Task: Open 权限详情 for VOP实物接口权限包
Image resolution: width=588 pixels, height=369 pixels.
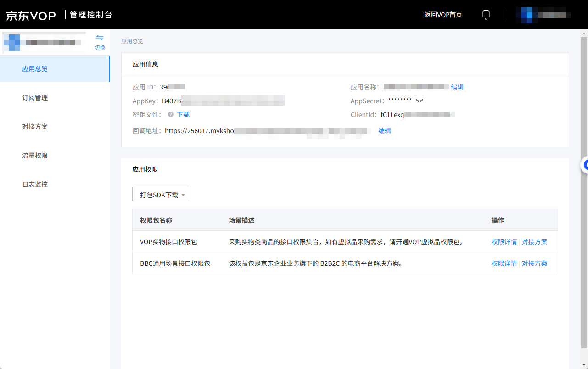Action: tap(504, 241)
